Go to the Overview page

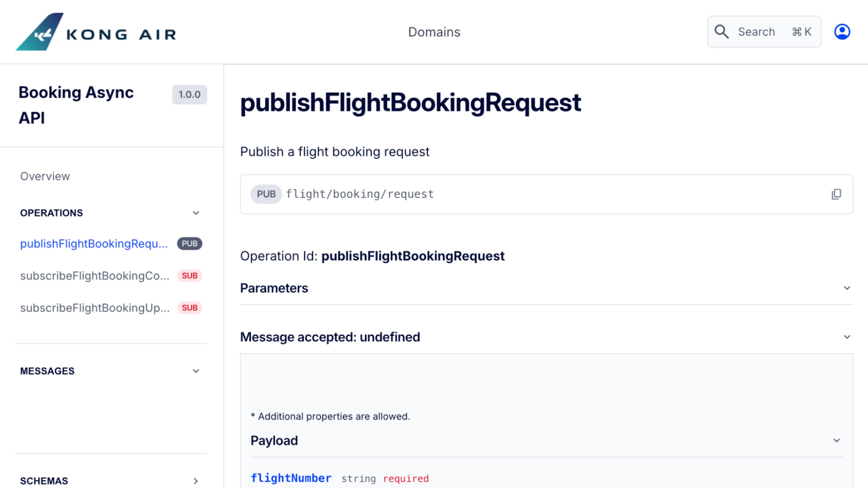tap(45, 176)
